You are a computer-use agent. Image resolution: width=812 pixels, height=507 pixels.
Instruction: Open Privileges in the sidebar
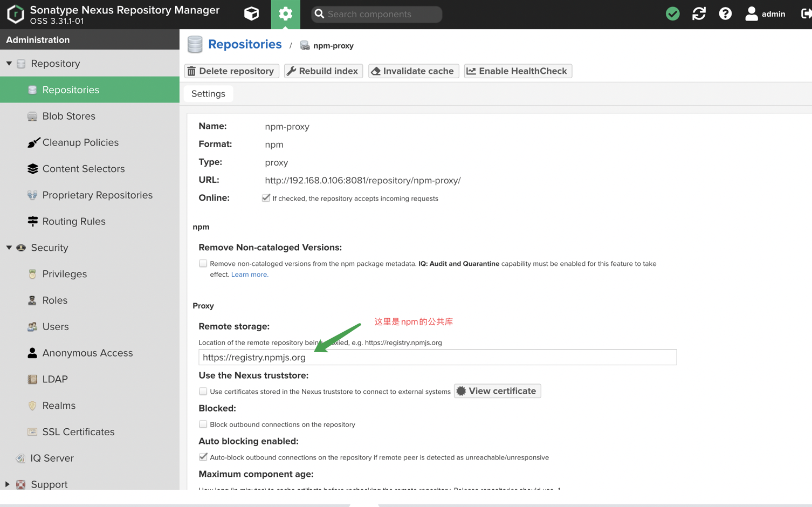[x=90, y=274]
